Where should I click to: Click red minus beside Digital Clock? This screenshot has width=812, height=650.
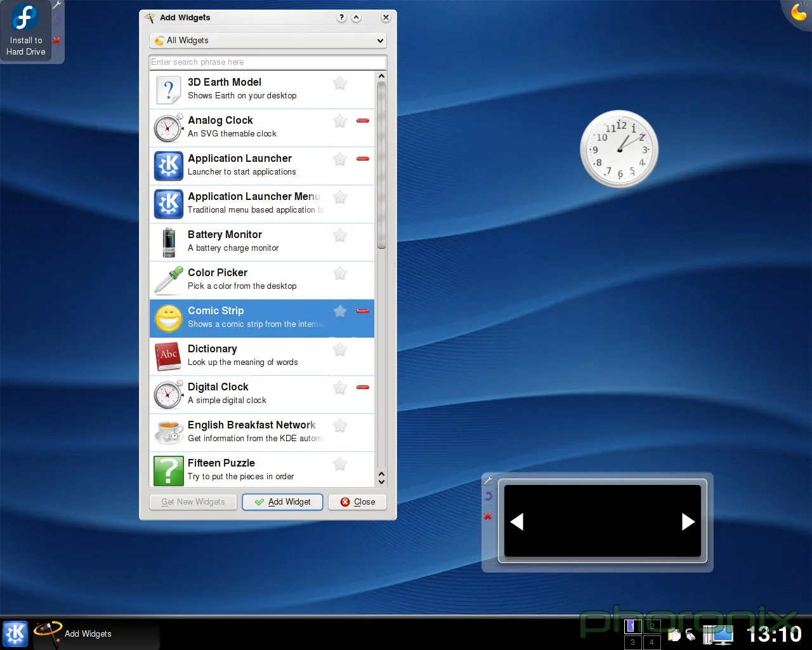click(363, 387)
